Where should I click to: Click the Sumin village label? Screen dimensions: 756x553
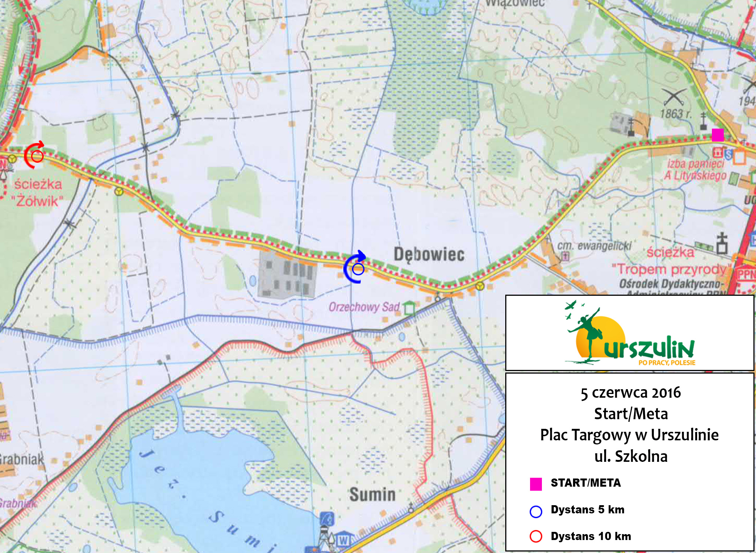[372, 494]
